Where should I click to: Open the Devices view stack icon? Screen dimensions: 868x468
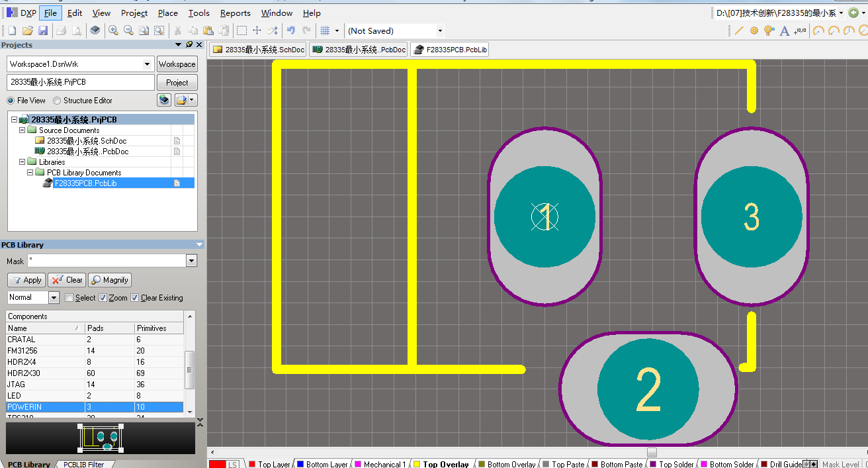pyautogui.click(x=95, y=30)
